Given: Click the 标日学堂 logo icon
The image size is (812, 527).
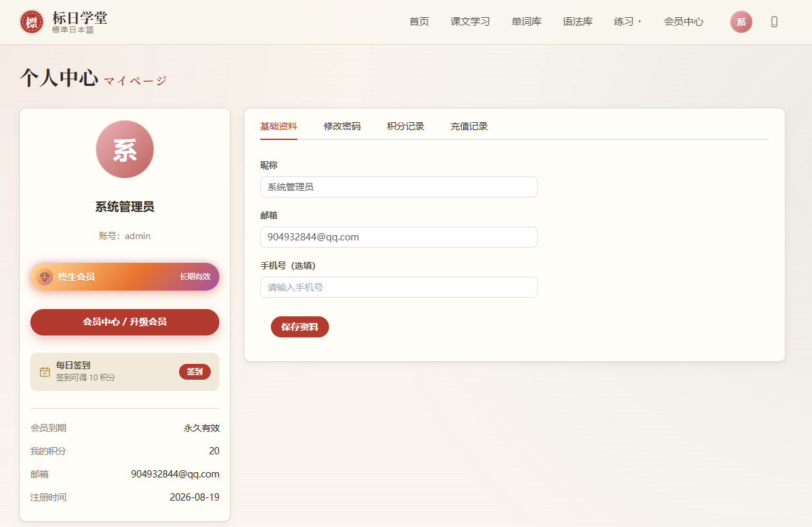Looking at the screenshot, I should 32,22.
